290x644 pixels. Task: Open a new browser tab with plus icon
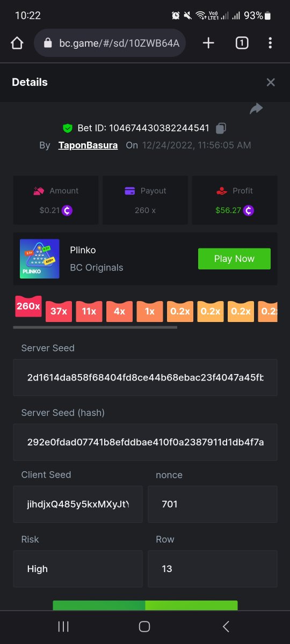(208, 43)
